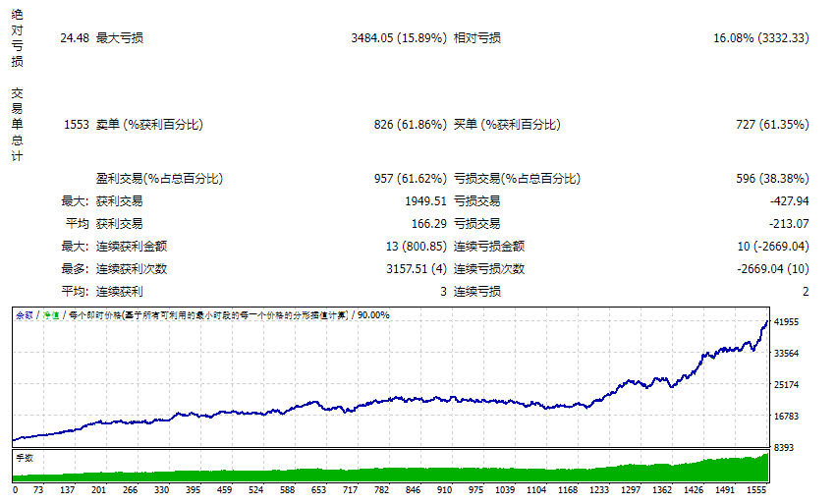
Task: Select the 最大亏损 label
Action: coord(120,38)
